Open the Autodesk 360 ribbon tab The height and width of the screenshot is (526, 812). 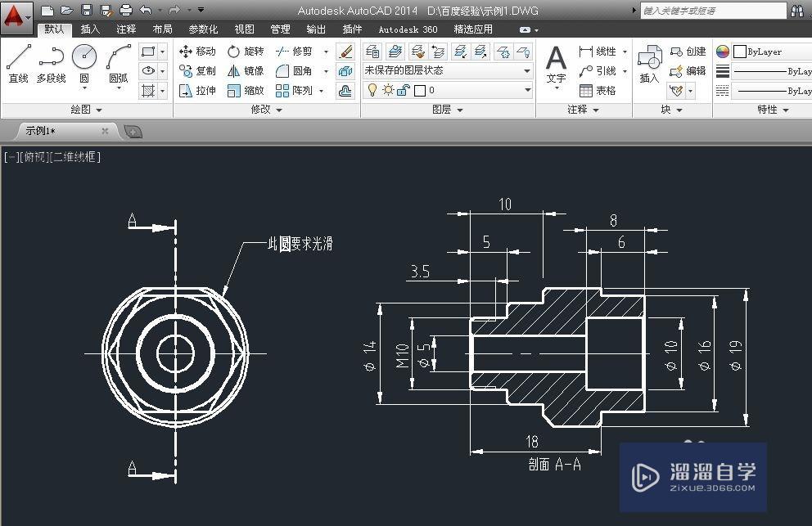[408, 29]
